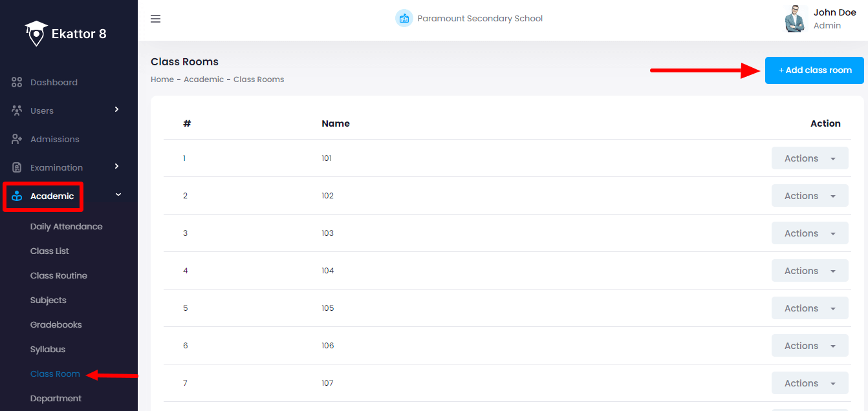Open John Doe's profile avatar
Image resolution: width=868 pixels, height=411 pixels.
[795, 19]
